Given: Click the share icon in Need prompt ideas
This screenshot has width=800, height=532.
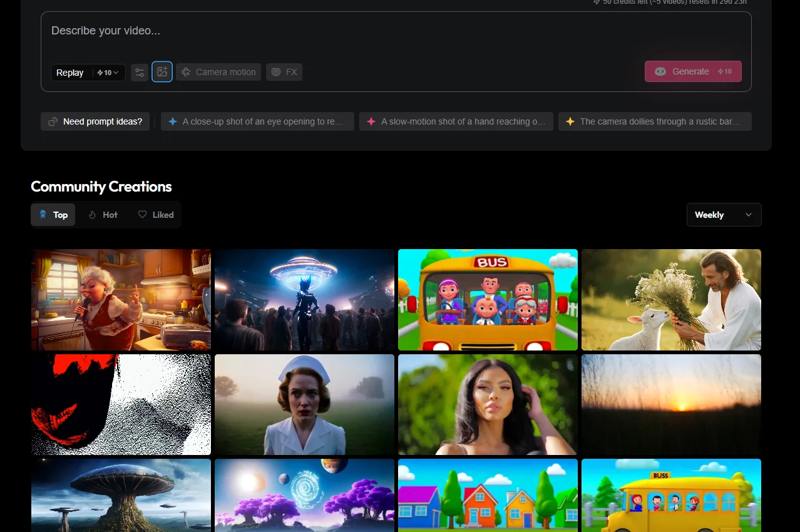Looking at the screenshot, I should pos(53,121).
